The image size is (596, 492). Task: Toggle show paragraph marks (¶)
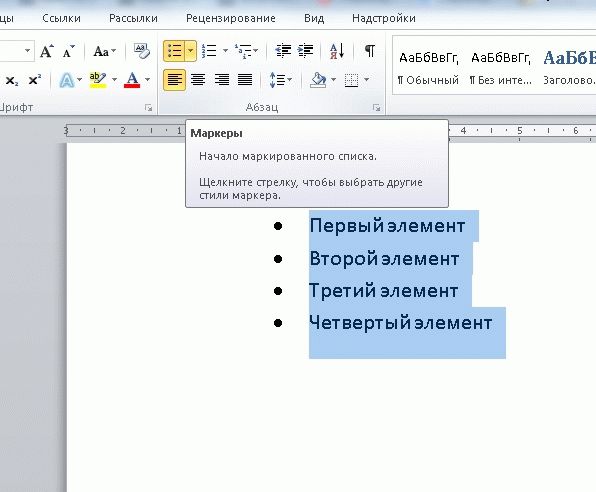[369, 51]
